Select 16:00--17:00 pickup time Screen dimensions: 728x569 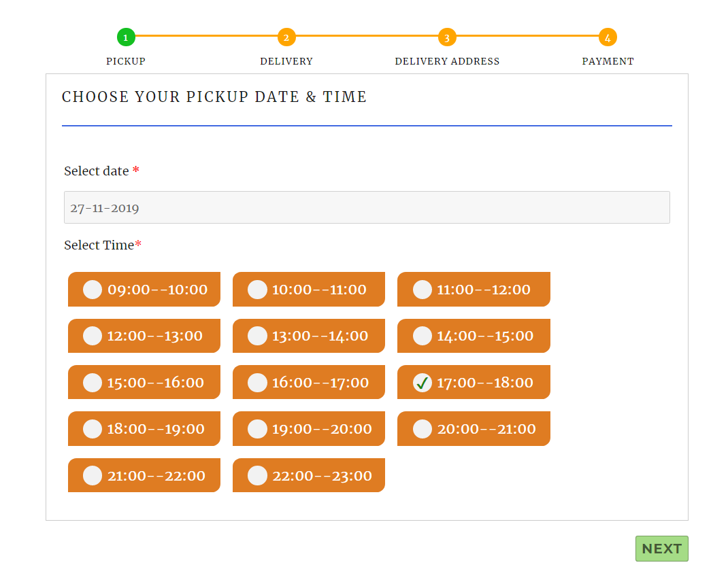(309, 382)
